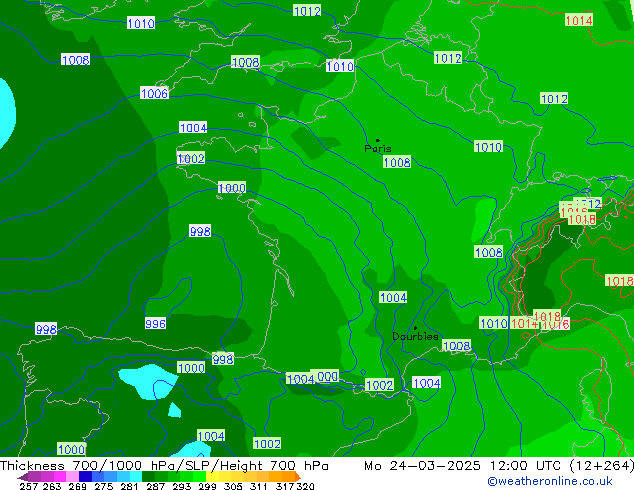The height and width of the screenshot is (490, 634).
Task: Select the 1008 label just below Paris
Action: [x=397, y=162]
